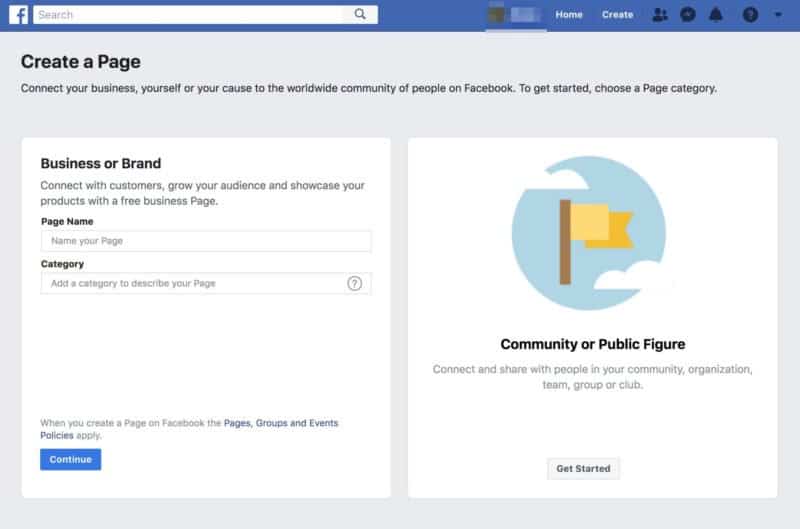This screenshot has height=529, width=800.
Task: Open the Friend Requests icon
Action: 660,14
